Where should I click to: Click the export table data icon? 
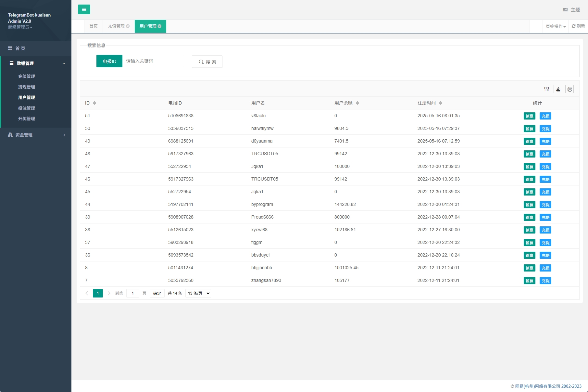pyautogui.click(x=558, y=89)
